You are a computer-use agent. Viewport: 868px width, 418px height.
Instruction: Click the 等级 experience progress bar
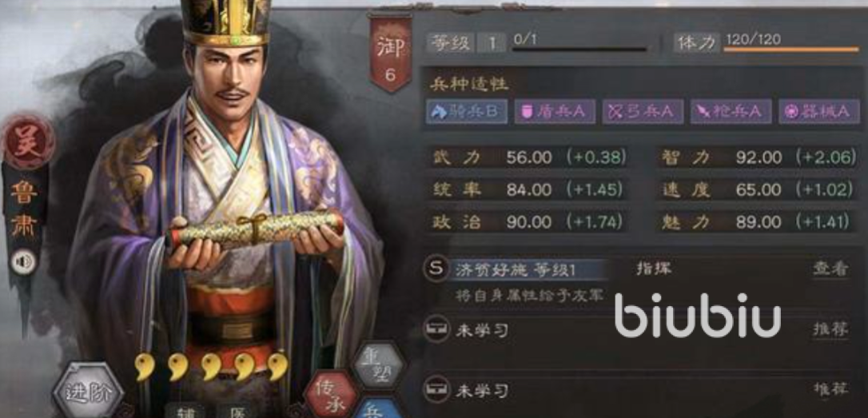(x=579, y=50)
